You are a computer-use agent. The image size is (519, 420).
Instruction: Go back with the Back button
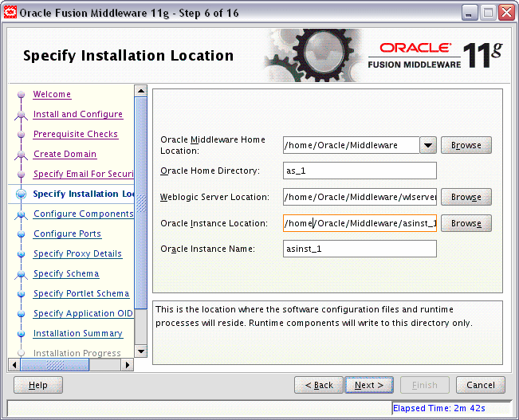pos(319,385)
